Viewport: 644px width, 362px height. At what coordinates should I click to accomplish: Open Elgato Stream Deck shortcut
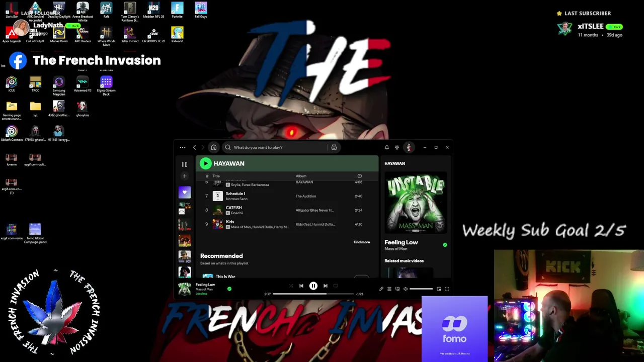(x=106, y=86)
